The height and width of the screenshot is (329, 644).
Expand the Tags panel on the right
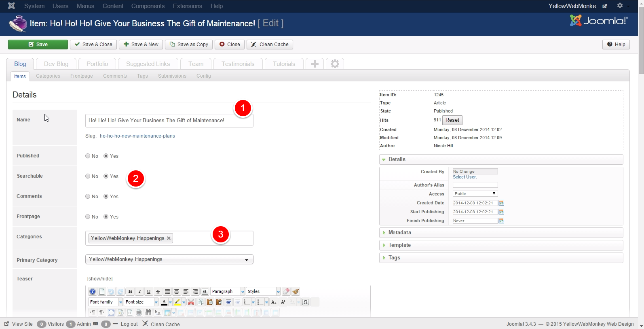click(x=501, y=258)
